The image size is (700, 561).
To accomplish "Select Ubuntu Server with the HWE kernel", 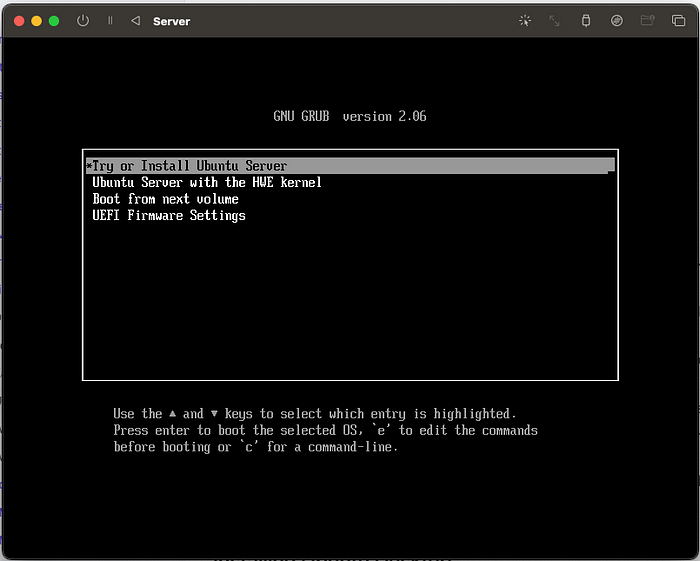I will pos(207,183).
